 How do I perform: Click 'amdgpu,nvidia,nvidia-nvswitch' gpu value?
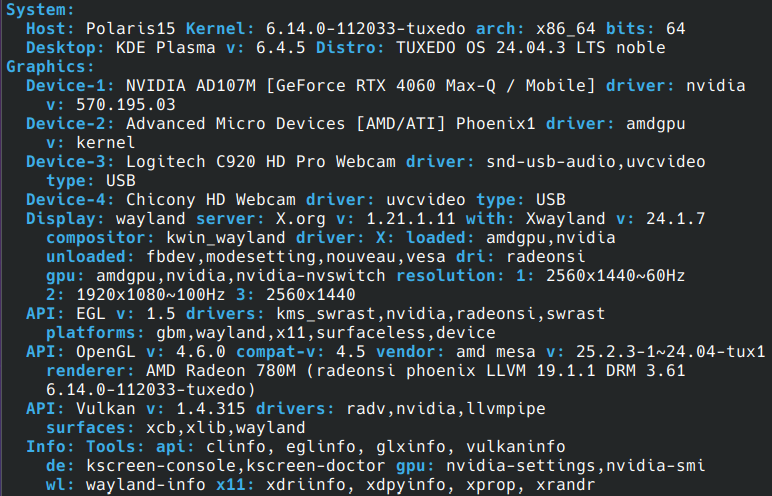(241, 275)
